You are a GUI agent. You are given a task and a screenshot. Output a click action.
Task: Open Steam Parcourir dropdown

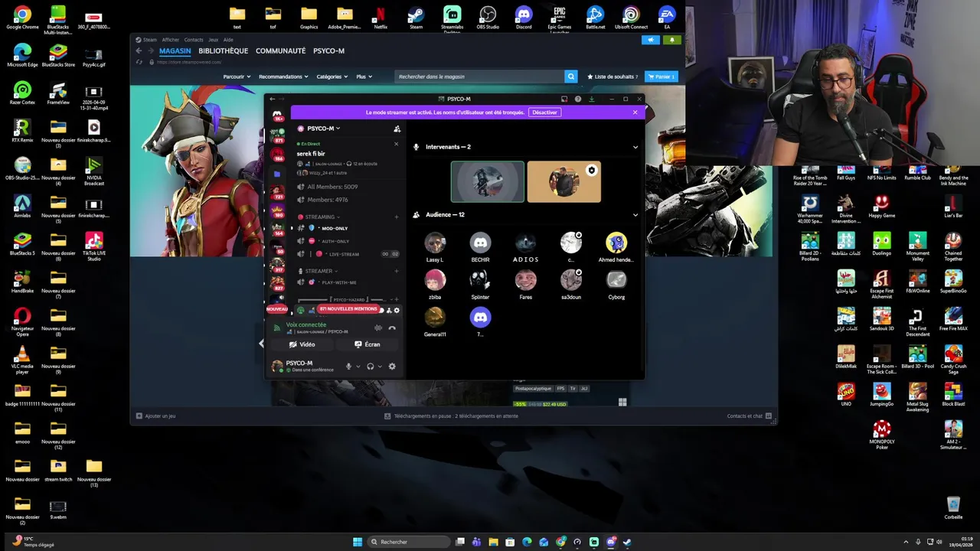coord(237,77)
